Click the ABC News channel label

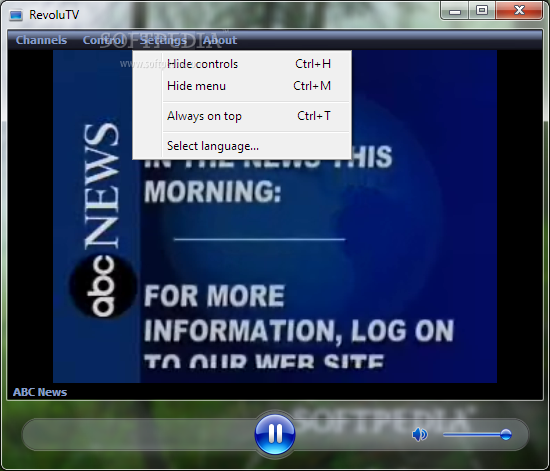tap(40, 392)
